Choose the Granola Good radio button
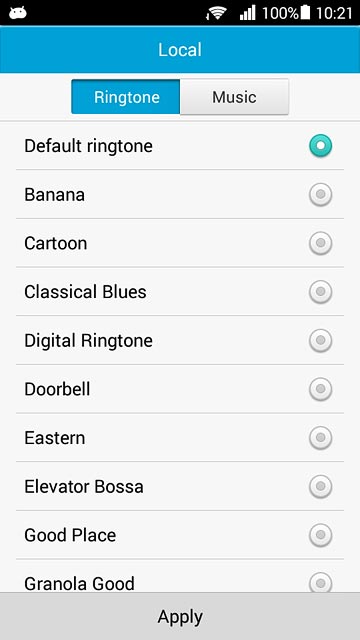The height and width of the screenshot is (640, 360). coord(320,582)
